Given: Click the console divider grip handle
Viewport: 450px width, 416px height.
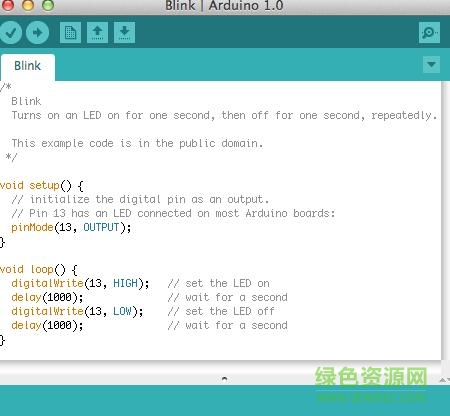Looking at the screenshot, I should click(224, 379).
